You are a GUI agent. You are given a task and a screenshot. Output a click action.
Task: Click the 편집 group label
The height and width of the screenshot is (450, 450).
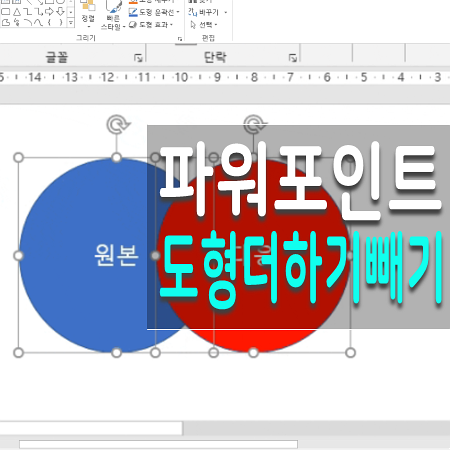208,38
